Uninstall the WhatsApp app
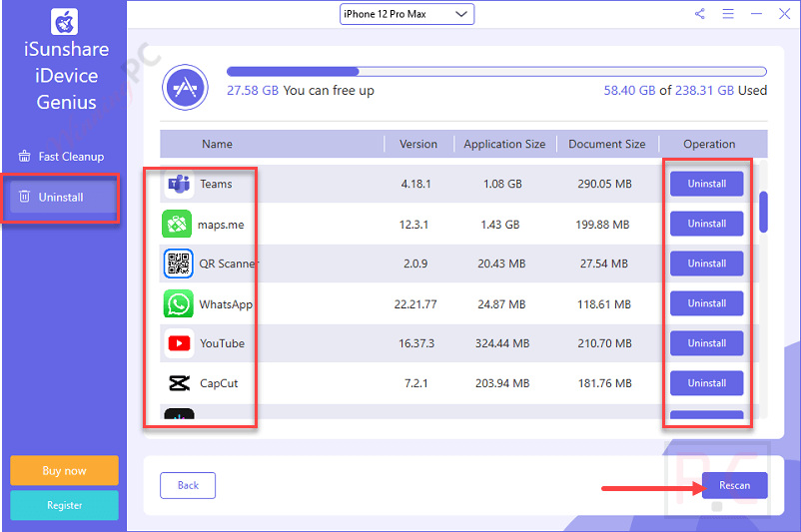Viewport: 801px width, 532px height. point(706,302)
